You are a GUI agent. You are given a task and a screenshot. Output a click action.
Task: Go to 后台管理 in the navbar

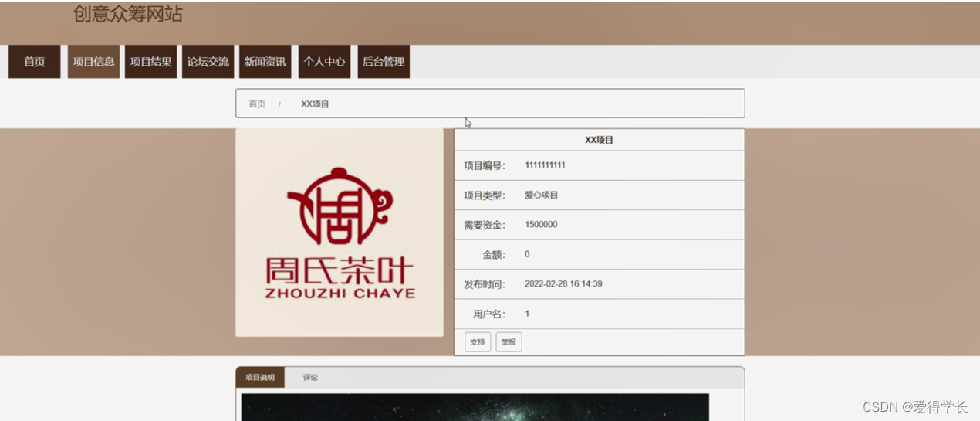click(x=384, y=62)
